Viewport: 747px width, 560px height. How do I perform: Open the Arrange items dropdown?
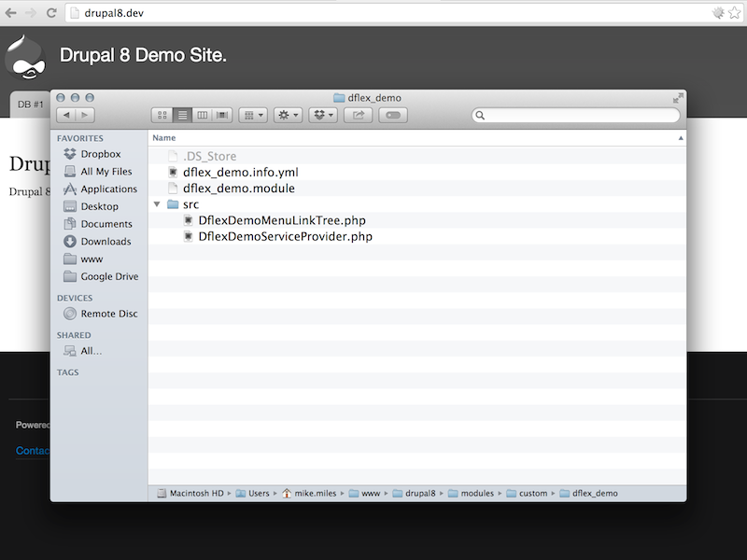click(x=253, y=115)
